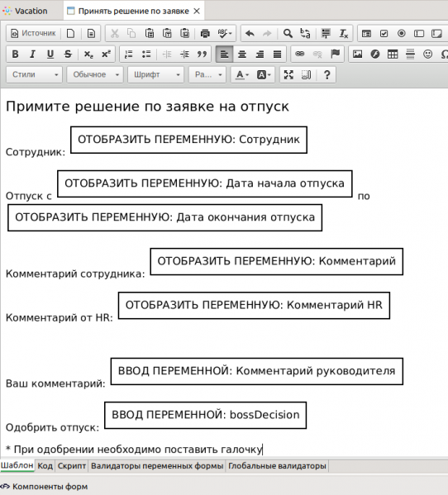Click the New Page icon
The height and width of the screenshot is (495, 448).
71,33
